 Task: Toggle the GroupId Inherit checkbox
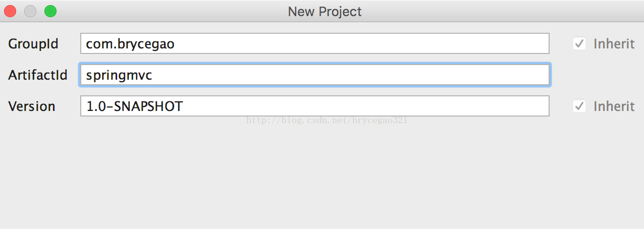pos(579,43)
